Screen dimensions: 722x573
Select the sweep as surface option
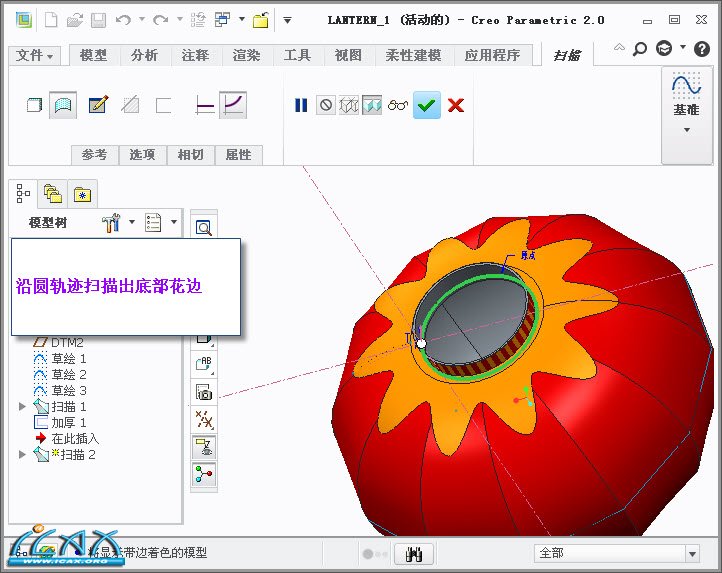pos(63,105)
